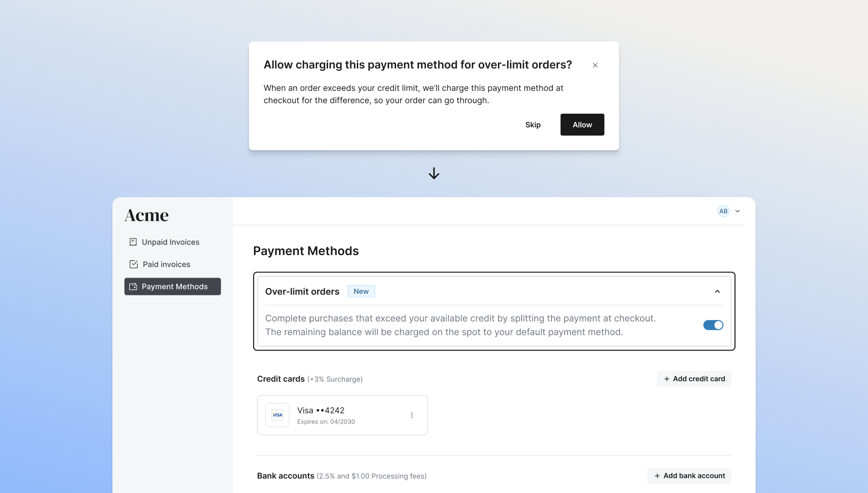
Task: Select Payment Methods sidebar item
Action: [174, 287]
